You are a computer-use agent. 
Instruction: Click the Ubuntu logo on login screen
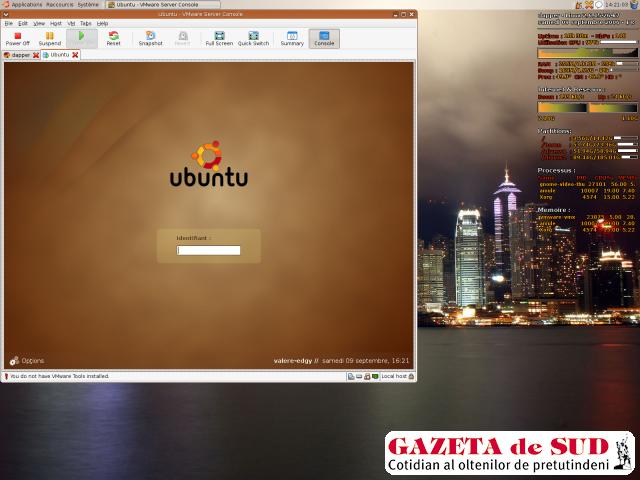(209, 164)
